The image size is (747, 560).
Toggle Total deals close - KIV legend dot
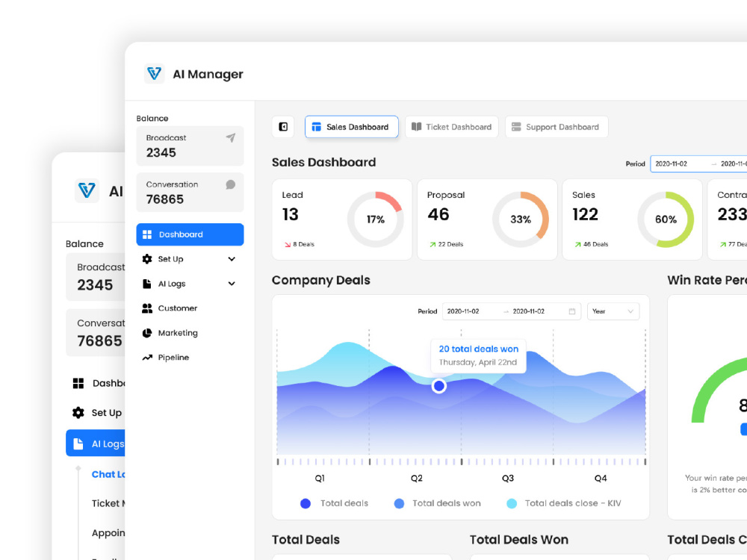pos(512,503)
